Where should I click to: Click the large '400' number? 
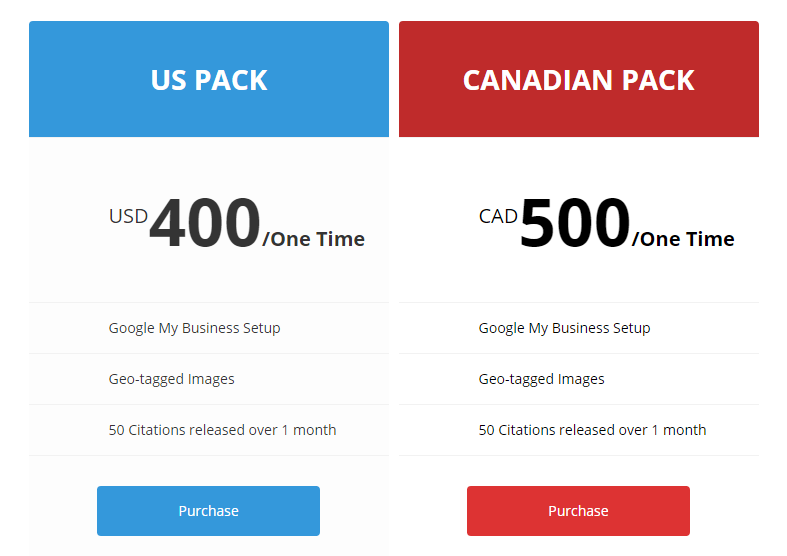pyautogui.click(x=205, y=223)
